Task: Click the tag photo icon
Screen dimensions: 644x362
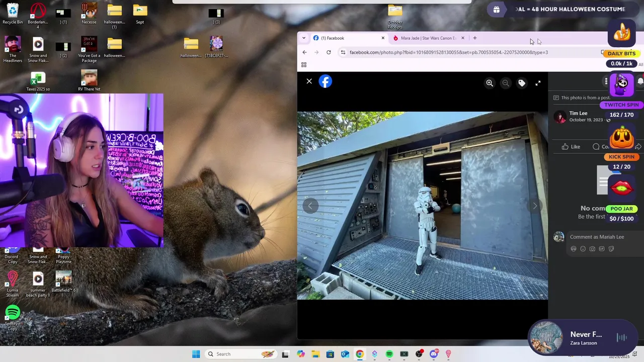Action: point(522,83)
